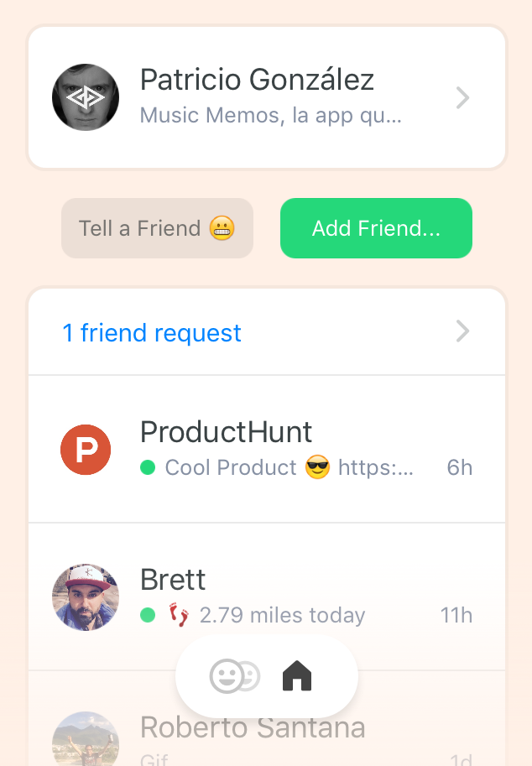
Task: Open the home tab icon
Action: tap(297, 675)
